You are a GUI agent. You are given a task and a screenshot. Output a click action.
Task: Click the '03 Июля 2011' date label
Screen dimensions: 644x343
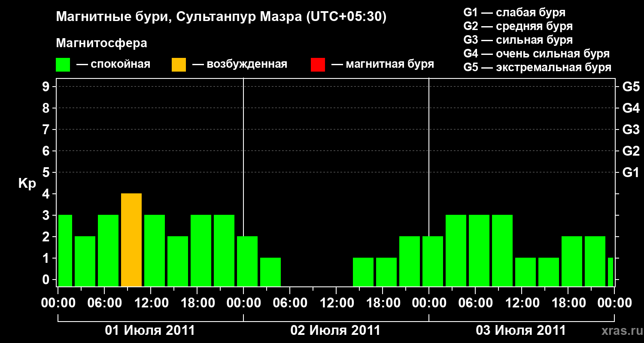click(x=521, y=331)
